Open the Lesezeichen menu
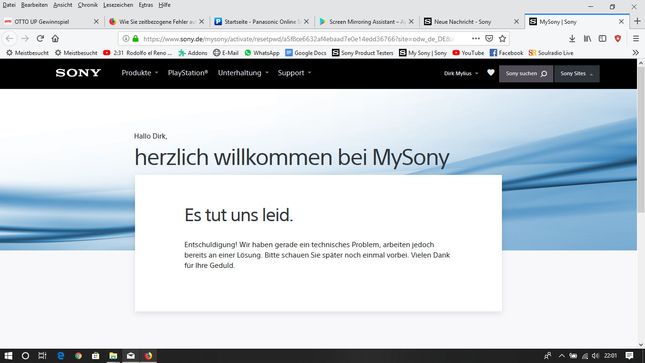Image resolution: width=645 pixels, height=363 pixels. (118, 5)
